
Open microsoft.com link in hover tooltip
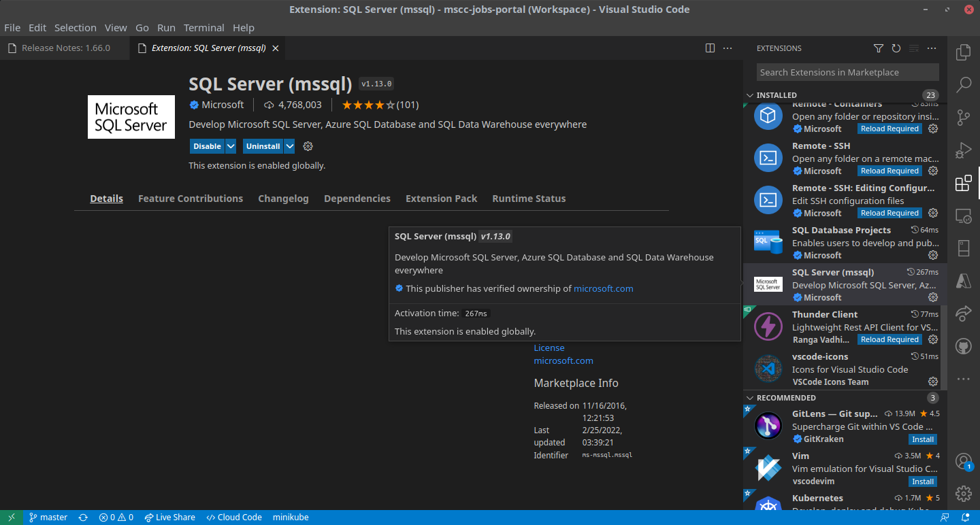pyautogui.click(x=603, y=288)
